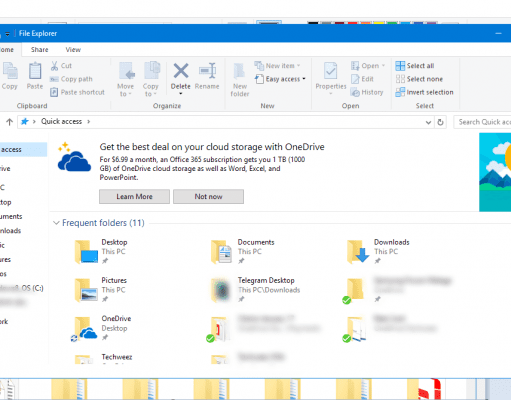Click the Learn More button
Screen dimensions: 511x400
134,197
